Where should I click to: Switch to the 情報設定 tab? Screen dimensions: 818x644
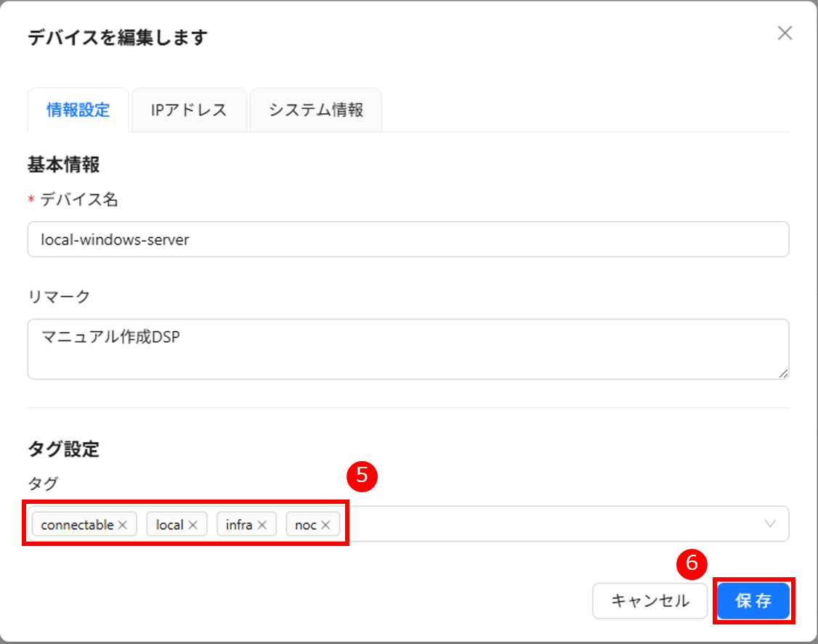click(78, 110)
